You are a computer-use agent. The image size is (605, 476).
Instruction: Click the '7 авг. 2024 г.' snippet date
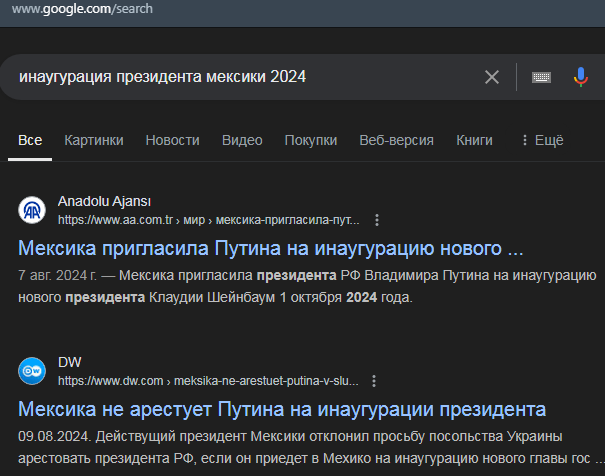[57, 276]
